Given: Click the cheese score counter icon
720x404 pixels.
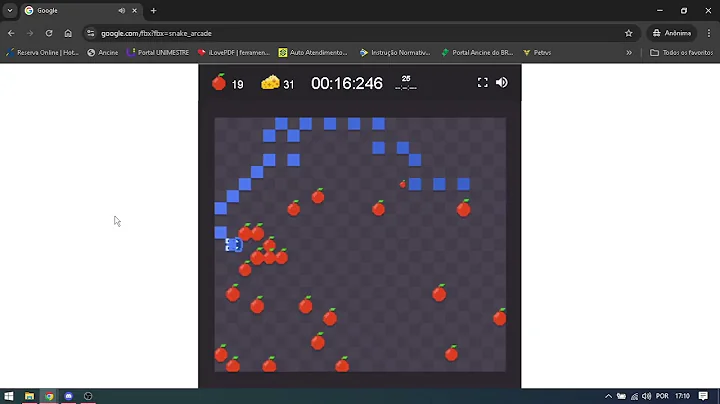Looking at the screenshot, I should pos(270,82).
